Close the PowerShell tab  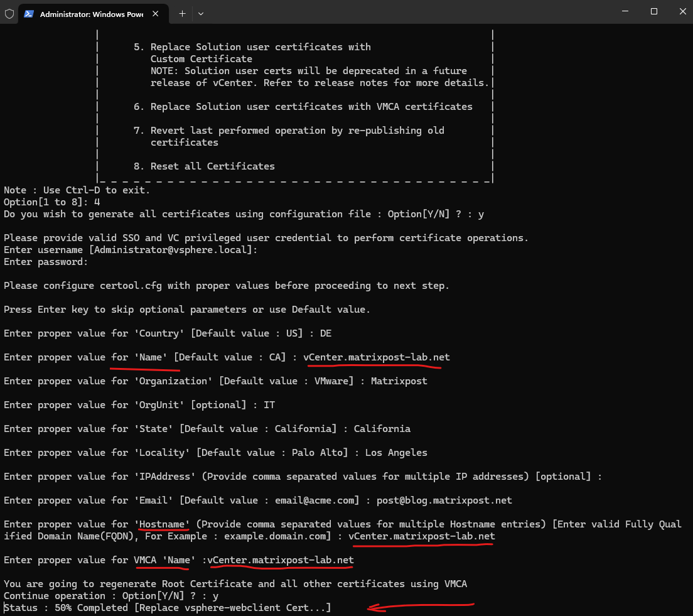(x=156, y=14)
